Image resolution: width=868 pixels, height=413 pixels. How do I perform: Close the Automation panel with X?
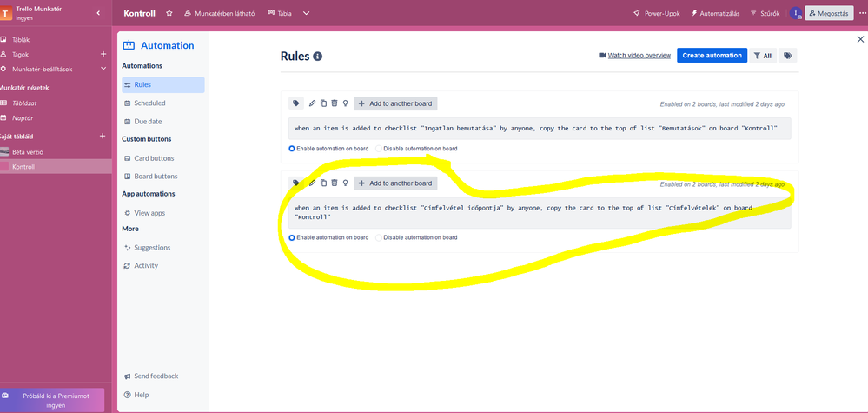point(860,39)
